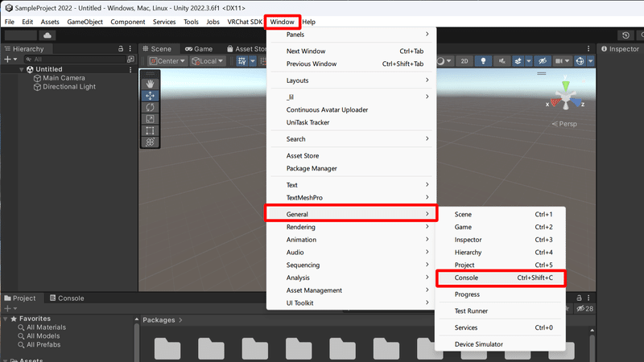Select Directional Light in Hierarchy

pyautogui.click(x=69, y=87)
